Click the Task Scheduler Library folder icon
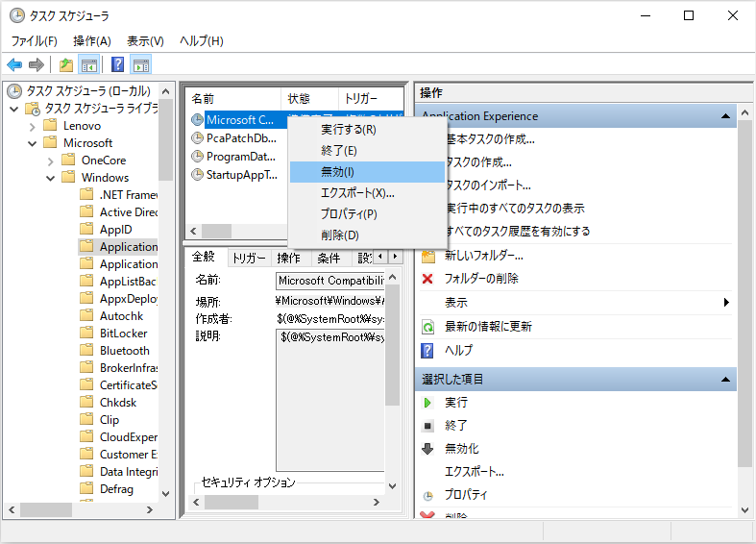 coord(33,109)
